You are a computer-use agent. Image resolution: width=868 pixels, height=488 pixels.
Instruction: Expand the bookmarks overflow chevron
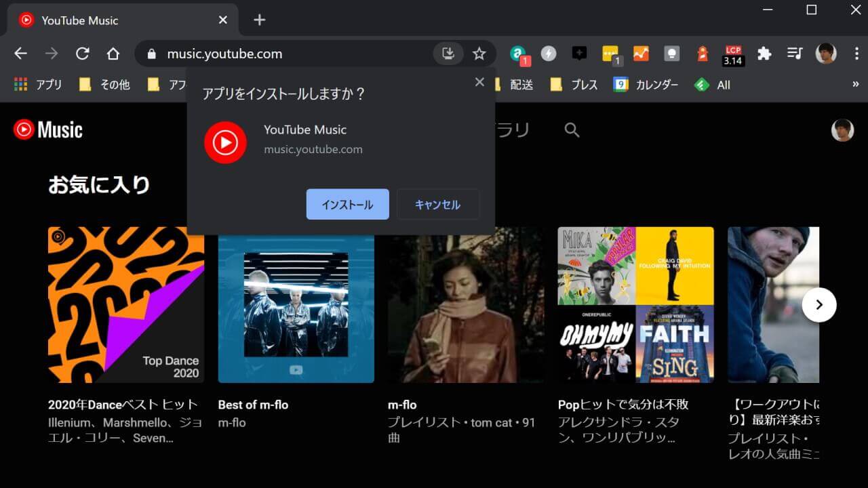pos(856,84)
